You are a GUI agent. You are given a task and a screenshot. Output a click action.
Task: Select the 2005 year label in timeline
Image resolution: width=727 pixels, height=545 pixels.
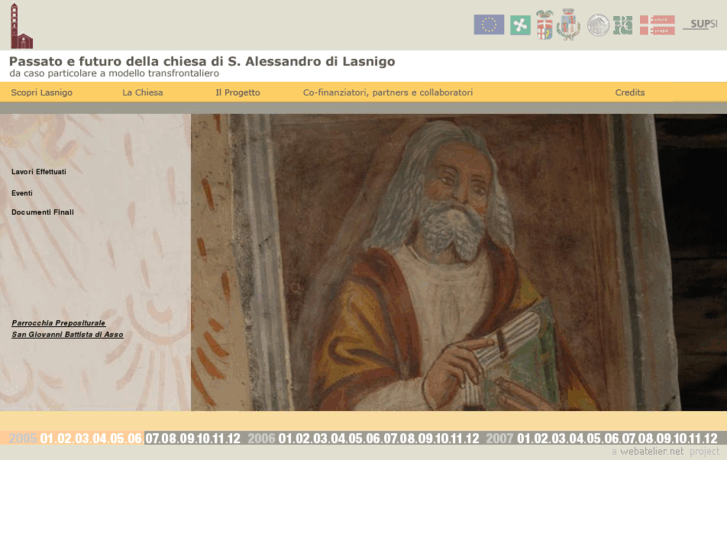tap(23, 438)
